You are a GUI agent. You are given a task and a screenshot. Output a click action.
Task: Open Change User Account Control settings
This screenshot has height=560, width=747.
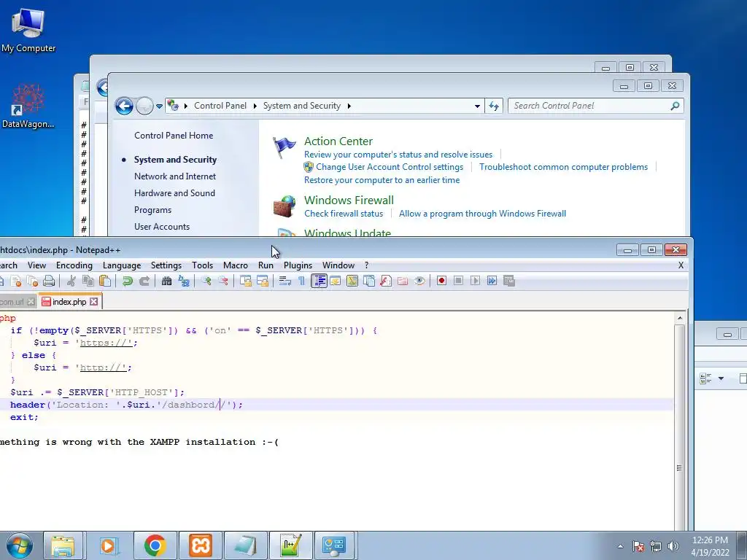coord(390,167)
